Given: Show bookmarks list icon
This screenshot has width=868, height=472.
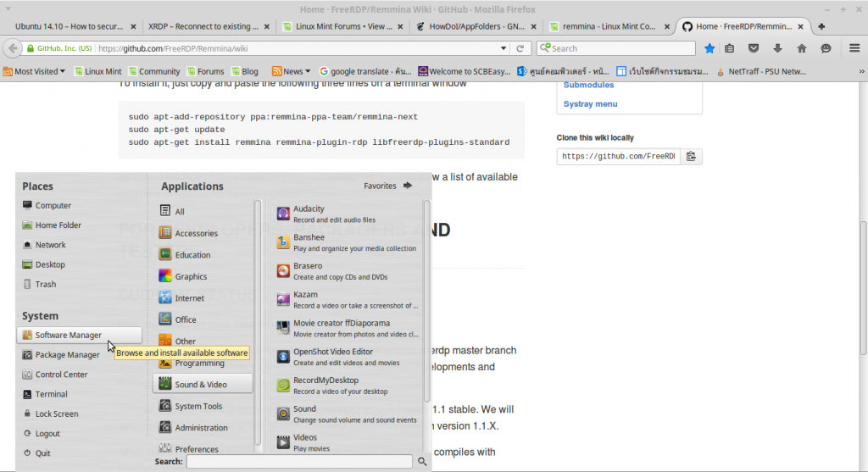Looking at the screenshot, I should [x=730, y=48].
